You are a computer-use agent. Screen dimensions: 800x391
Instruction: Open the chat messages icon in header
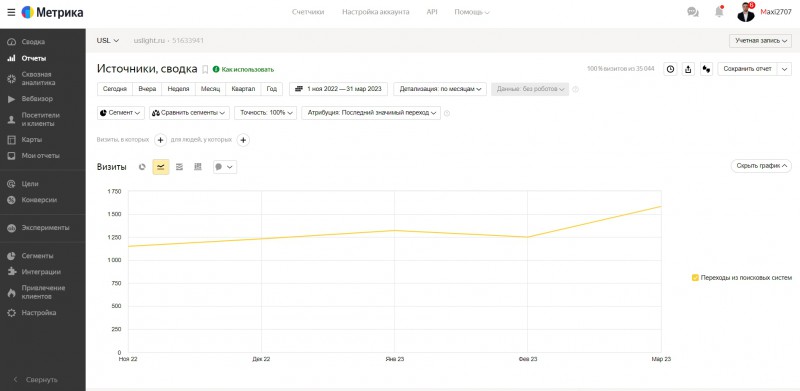[x=692, y=12]
